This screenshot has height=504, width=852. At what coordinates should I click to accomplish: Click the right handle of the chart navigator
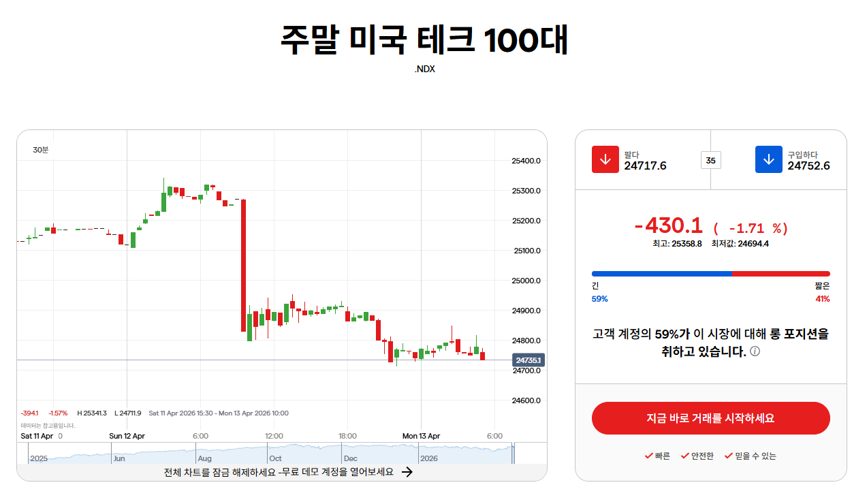(x=514, y=454)
